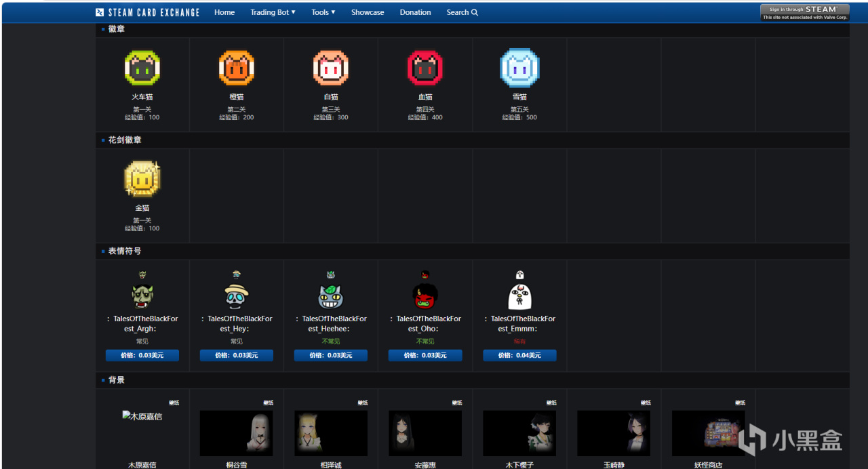Select the pink 白猫 badge icon
868x469 pixels.
(x=330, y=68)
